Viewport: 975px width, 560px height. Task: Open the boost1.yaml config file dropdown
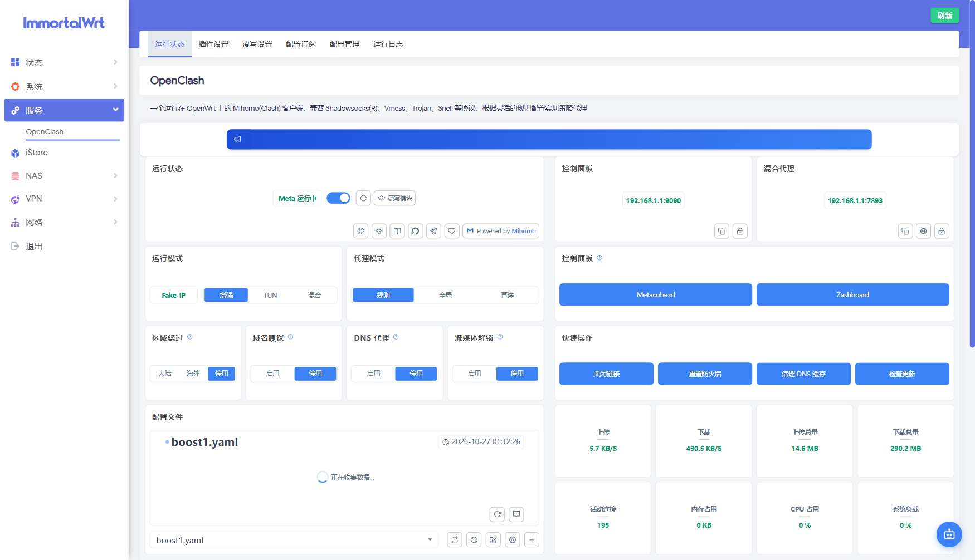(x=294, y=540)
